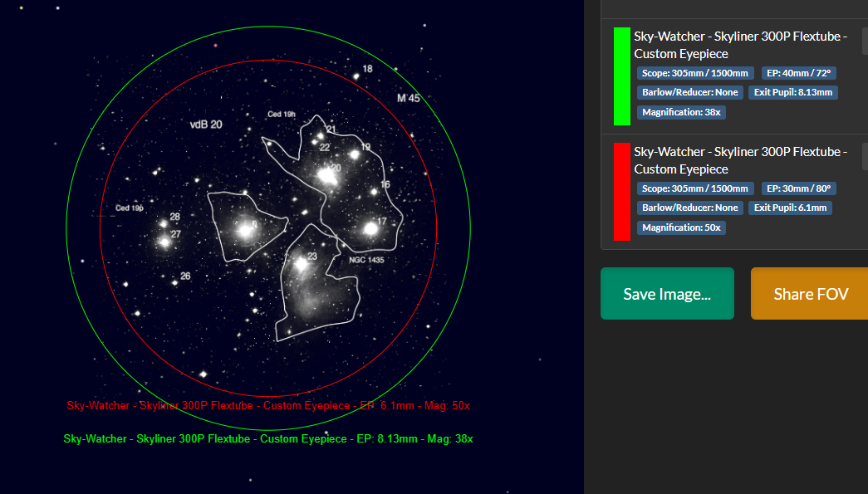Click star label 23 in the sky view
The height and width of the screenshot is (494, 868).
[x=312, y=256]
